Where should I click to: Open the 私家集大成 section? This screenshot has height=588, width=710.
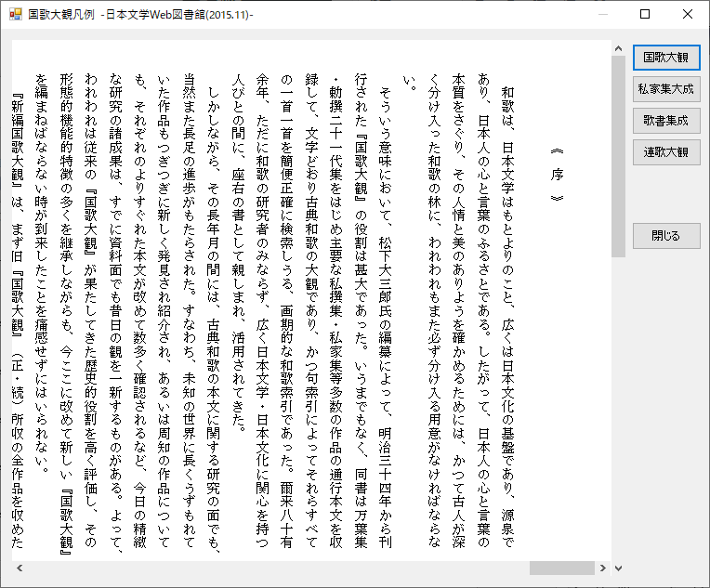(x=666, y=89)
